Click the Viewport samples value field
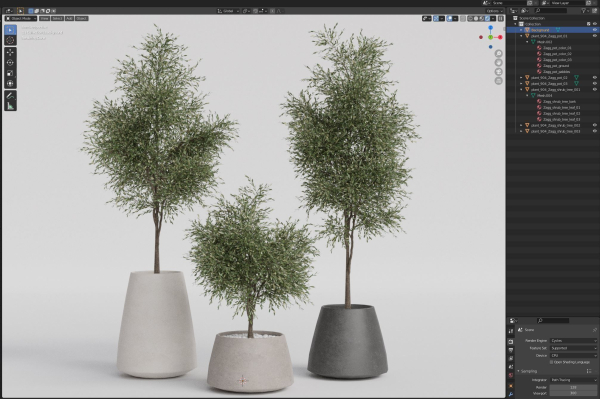Image resolution: width=600 pixels, height=399 pixels. [573, 393]
